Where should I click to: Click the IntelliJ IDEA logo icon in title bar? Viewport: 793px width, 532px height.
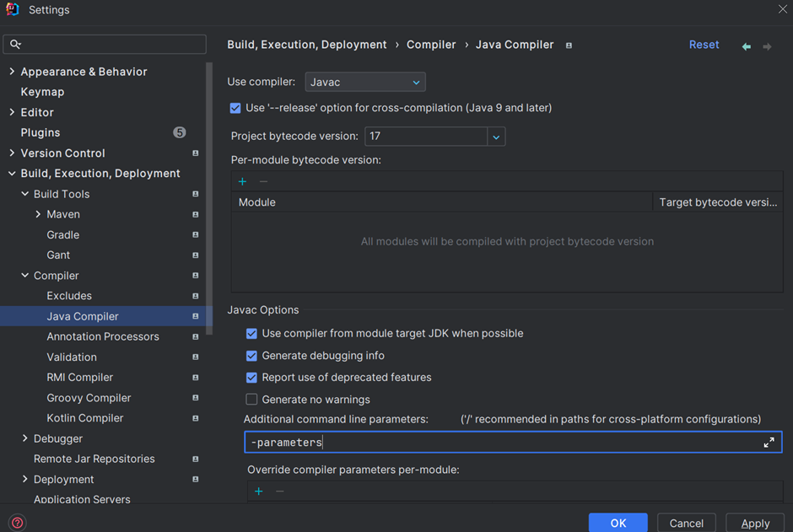click(x=12, y=9)
